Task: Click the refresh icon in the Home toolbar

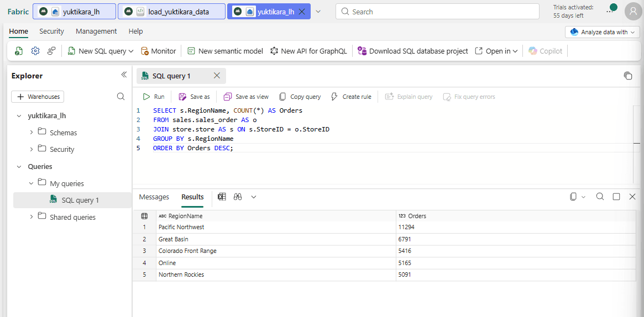Action: coord(18,51)
